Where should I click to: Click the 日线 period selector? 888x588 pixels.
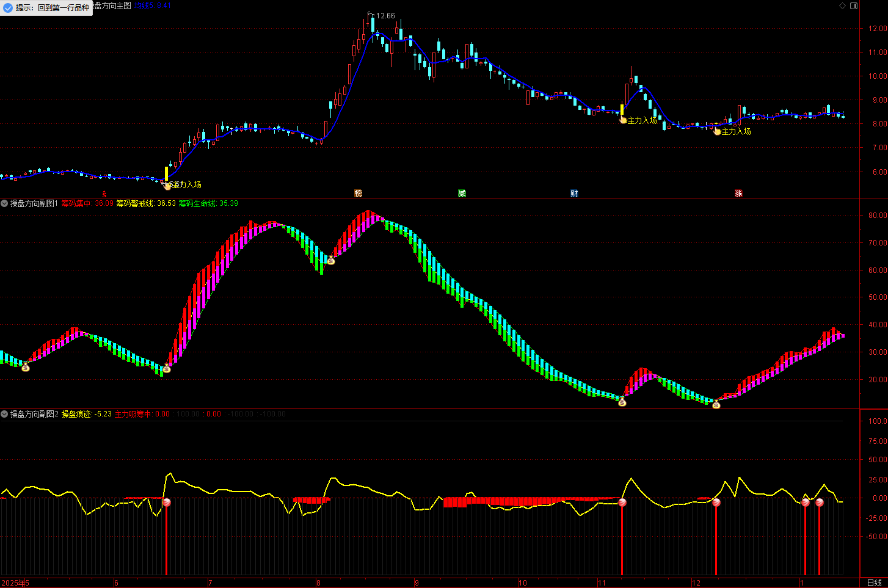coord(874,583)
